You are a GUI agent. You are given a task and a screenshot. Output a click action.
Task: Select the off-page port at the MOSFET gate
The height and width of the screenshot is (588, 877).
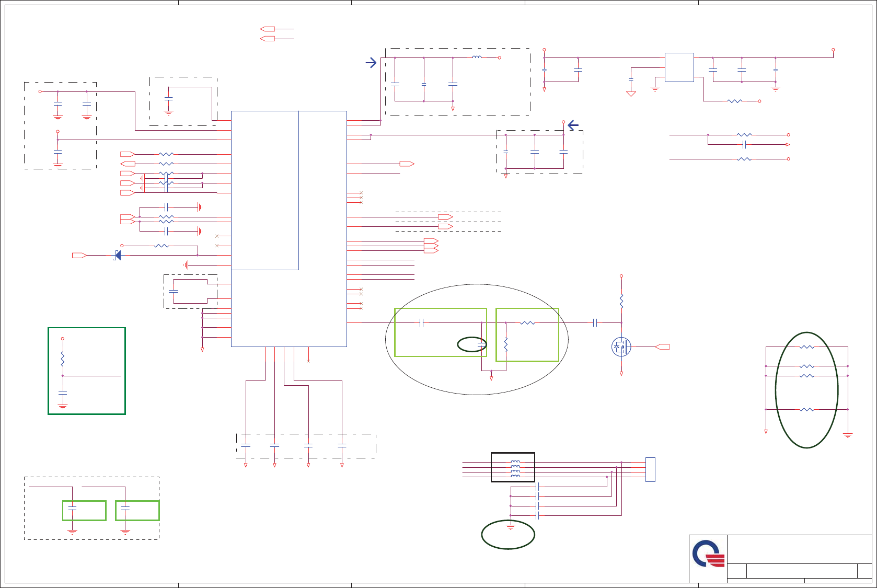(662, 347)
